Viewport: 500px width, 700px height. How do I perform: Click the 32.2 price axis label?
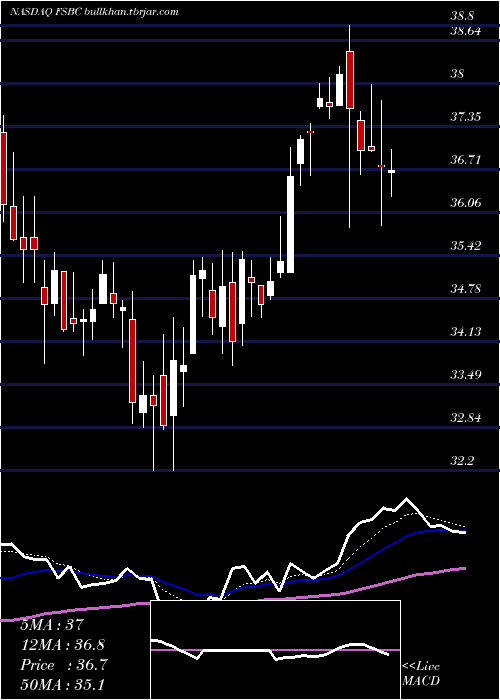point(462,461)
